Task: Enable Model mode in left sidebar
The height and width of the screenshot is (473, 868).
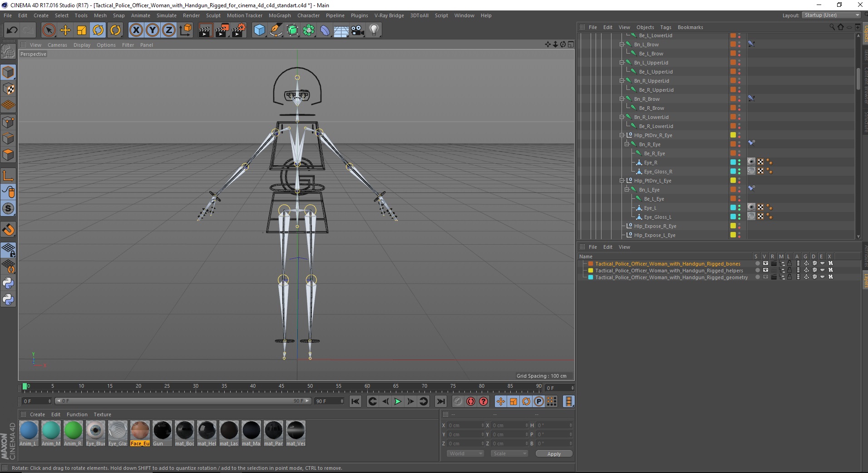Action: [x=8, y=72]
